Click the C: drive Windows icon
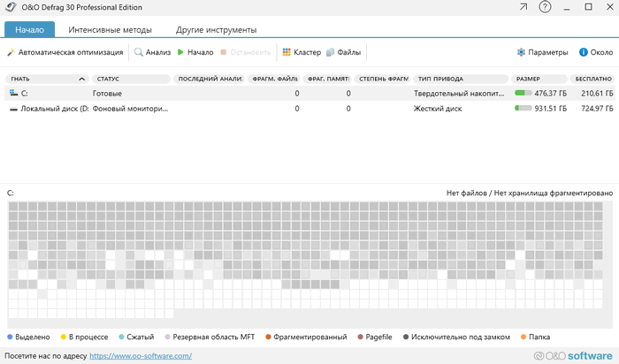Image resolution: width=619 pixels, height=364 pixels. [x=14, y=93]
